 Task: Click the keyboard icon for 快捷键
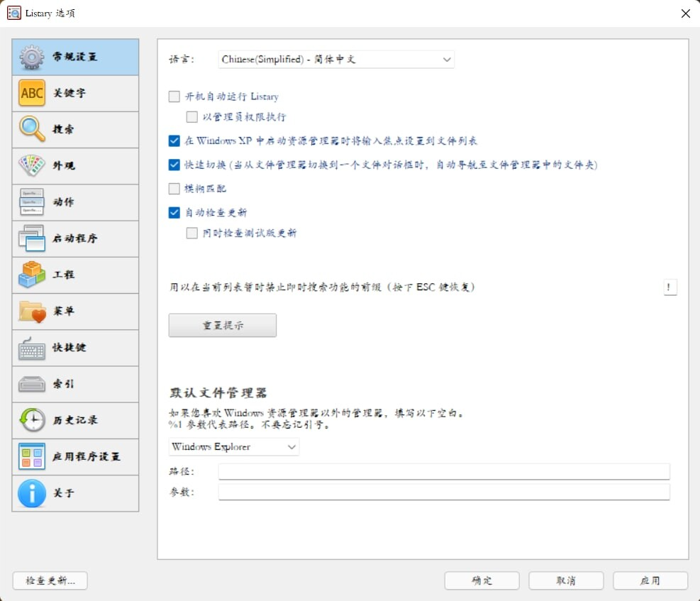click(x=32, y=348)
